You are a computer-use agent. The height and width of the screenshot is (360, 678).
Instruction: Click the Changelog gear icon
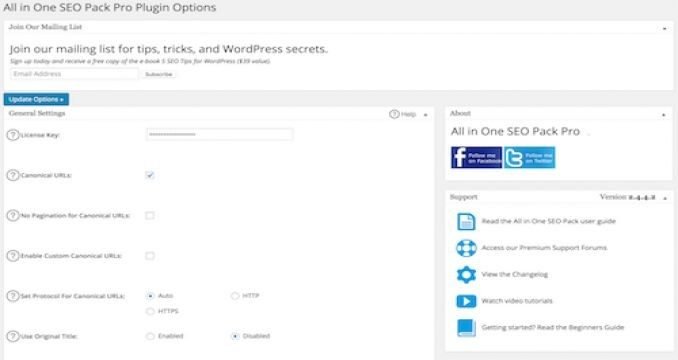(466, 274)
